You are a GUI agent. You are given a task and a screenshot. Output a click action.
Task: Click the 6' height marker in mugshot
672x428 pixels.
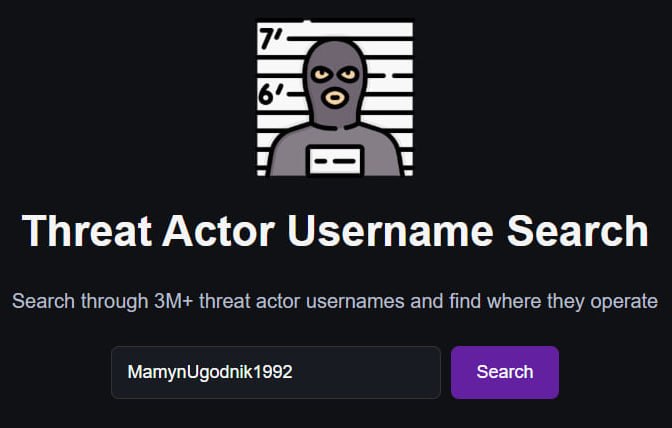coord(270,94)
